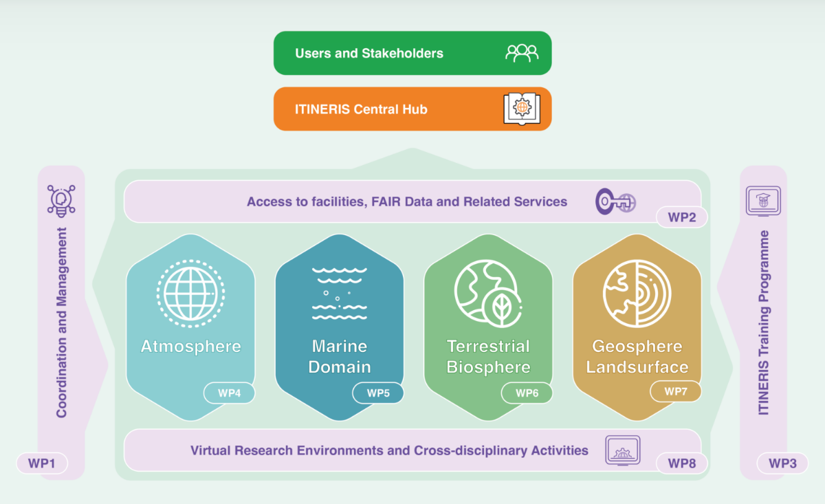
Task: Click the Terrestrial Biosphere leaf-globe icon
Action: [489, 292]
